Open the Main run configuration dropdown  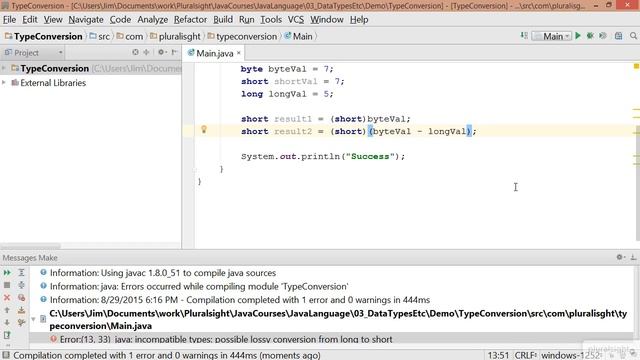click(x=551, y=36)
